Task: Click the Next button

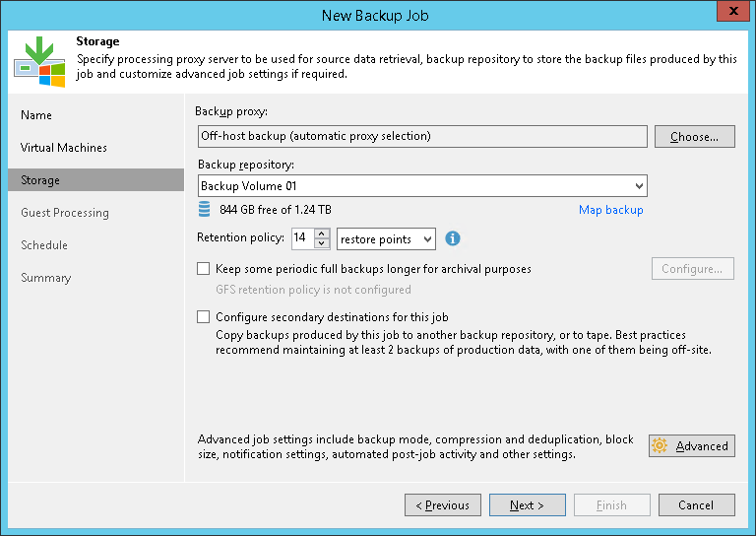Action: [x=527, y=505]
